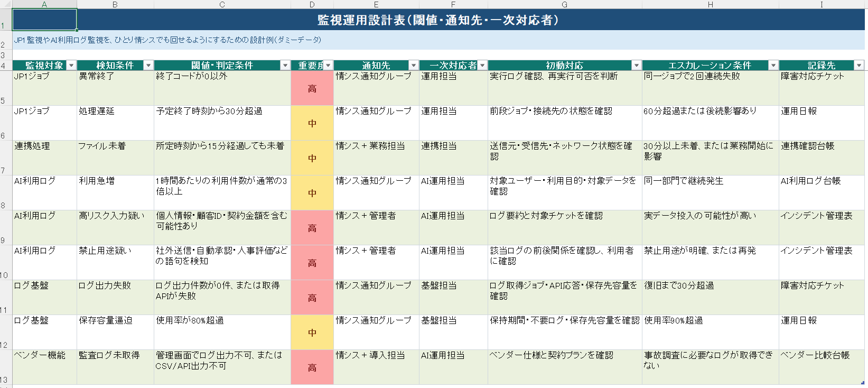Open the 初動対応 filter dropdown

[637, 66]
